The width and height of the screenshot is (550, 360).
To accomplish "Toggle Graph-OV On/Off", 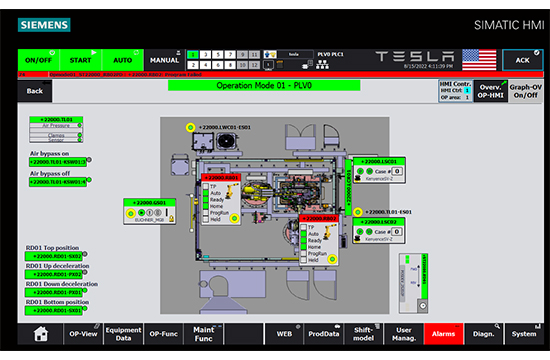I will [x=525, y=91].
